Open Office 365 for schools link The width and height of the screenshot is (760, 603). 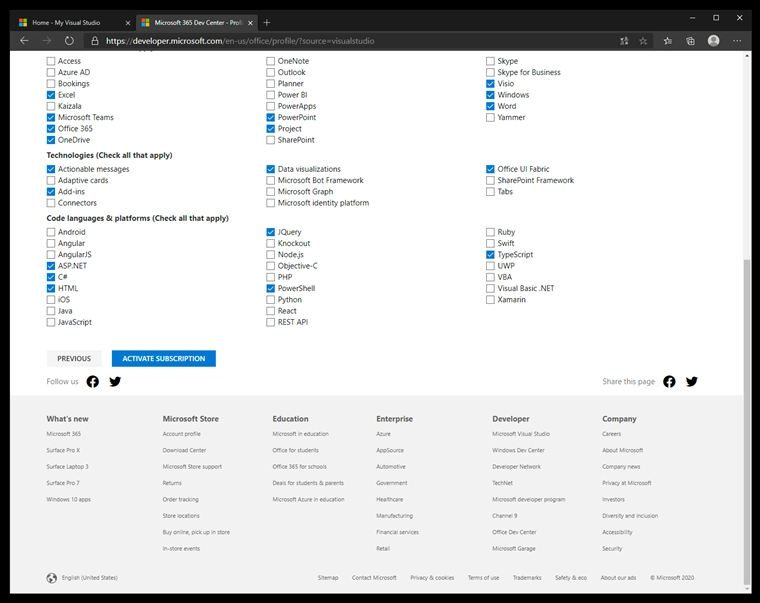299,466
